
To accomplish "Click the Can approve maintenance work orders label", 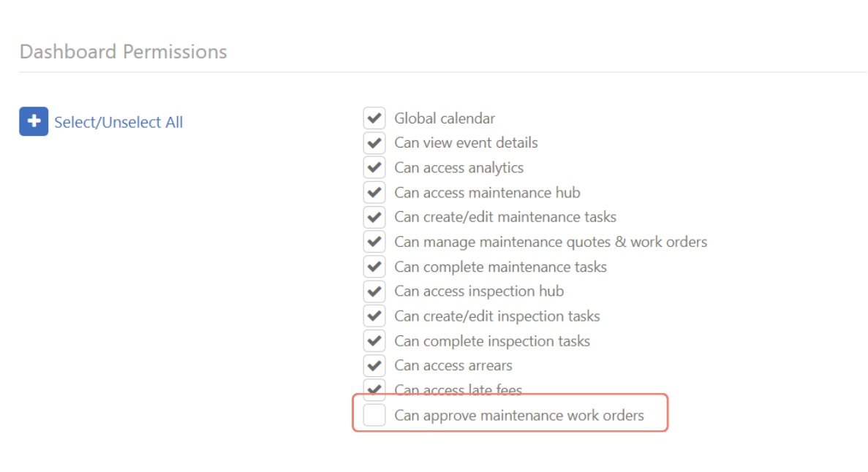I will pyautogui.click(x=519, y=416).
